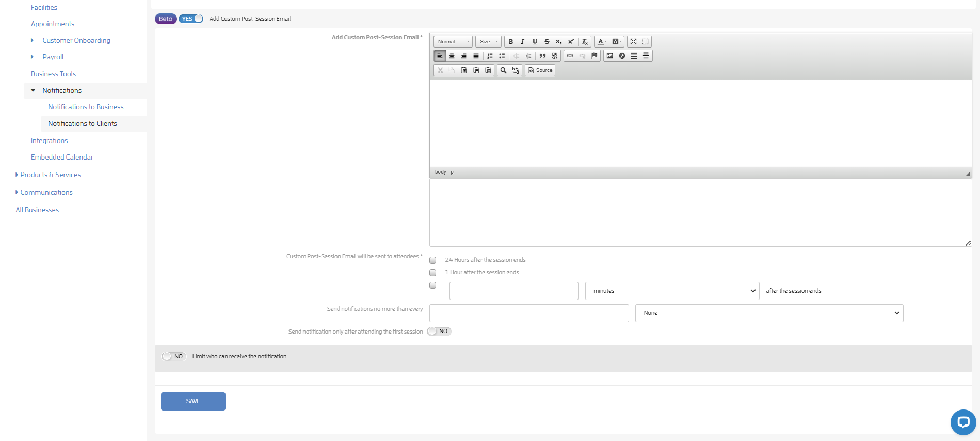Open the Facilities page
980x441 pixels.
[44, 8]
